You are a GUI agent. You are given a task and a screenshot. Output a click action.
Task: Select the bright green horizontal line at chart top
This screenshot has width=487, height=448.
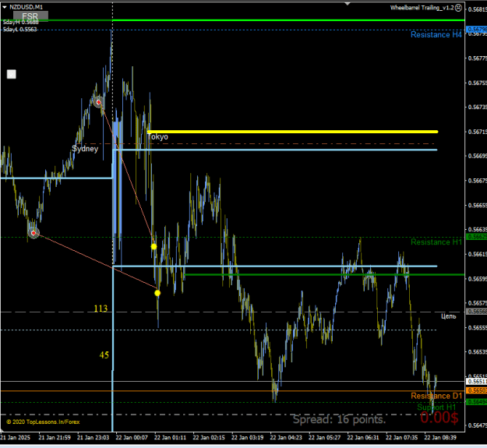click(x=233, y=20)
